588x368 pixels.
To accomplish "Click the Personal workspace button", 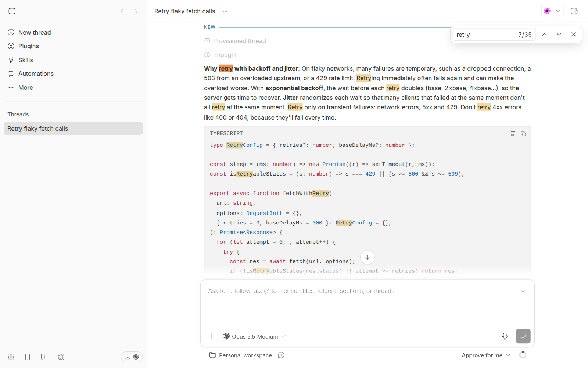I will [x=241, y=355].
